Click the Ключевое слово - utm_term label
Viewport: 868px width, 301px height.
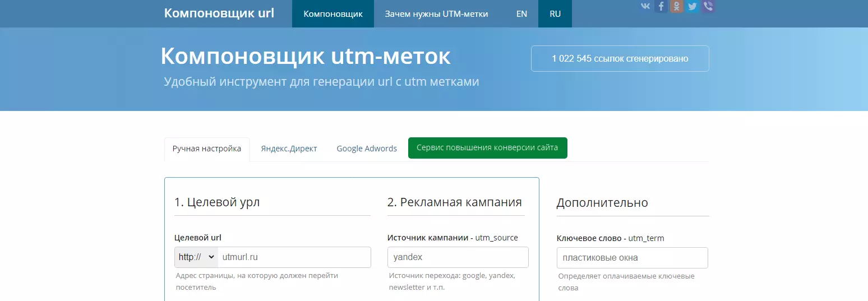(x=610, y=238)
